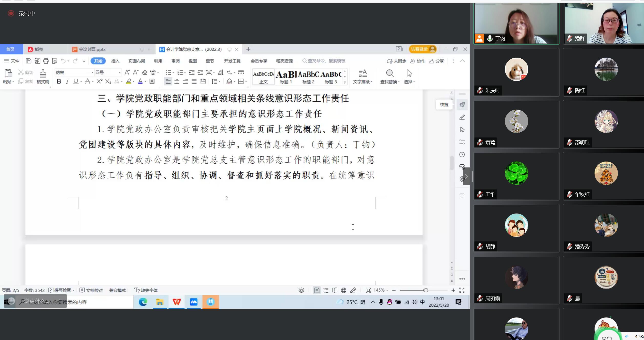Apply italic formatting
Screen dimensions: 644x340
67,81
